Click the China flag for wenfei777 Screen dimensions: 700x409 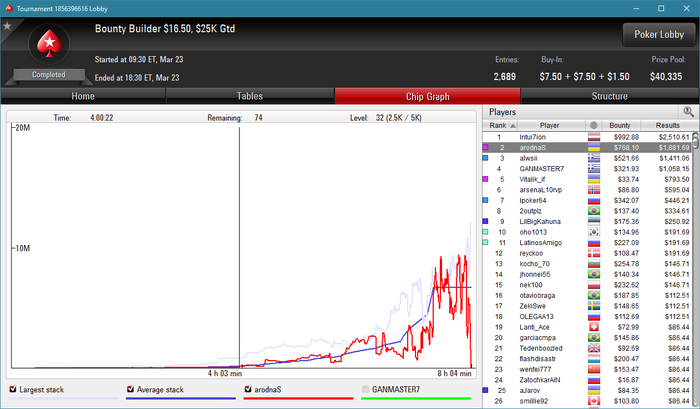(x=594, y=369)
